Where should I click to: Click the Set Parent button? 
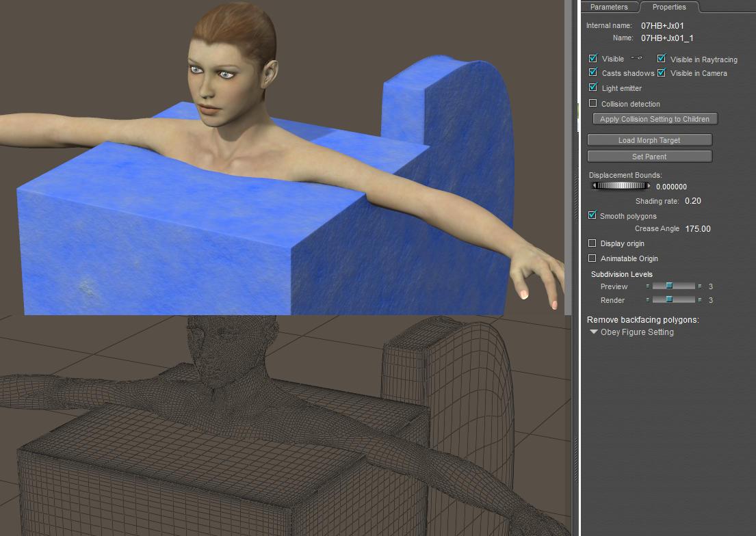coord(649,157)
